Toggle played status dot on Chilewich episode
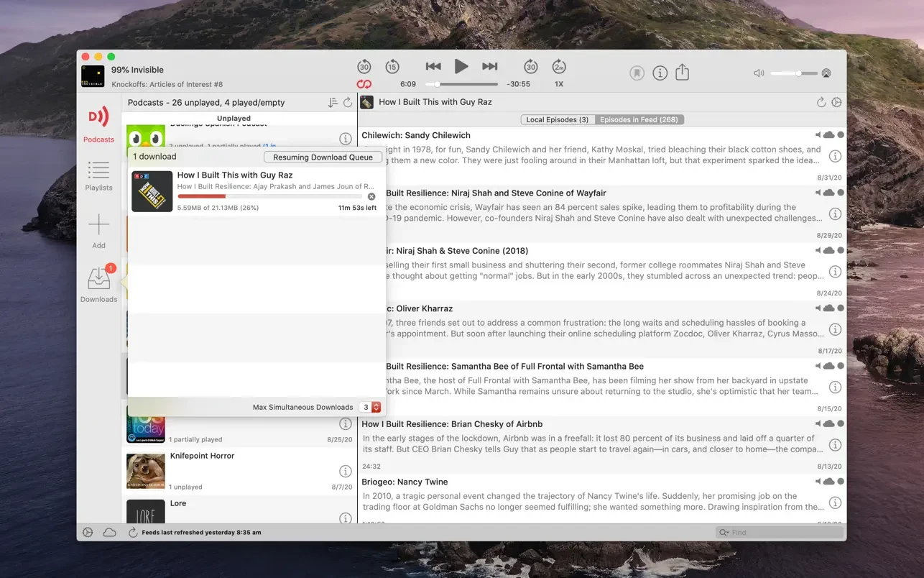 click(x=841, y=135)
